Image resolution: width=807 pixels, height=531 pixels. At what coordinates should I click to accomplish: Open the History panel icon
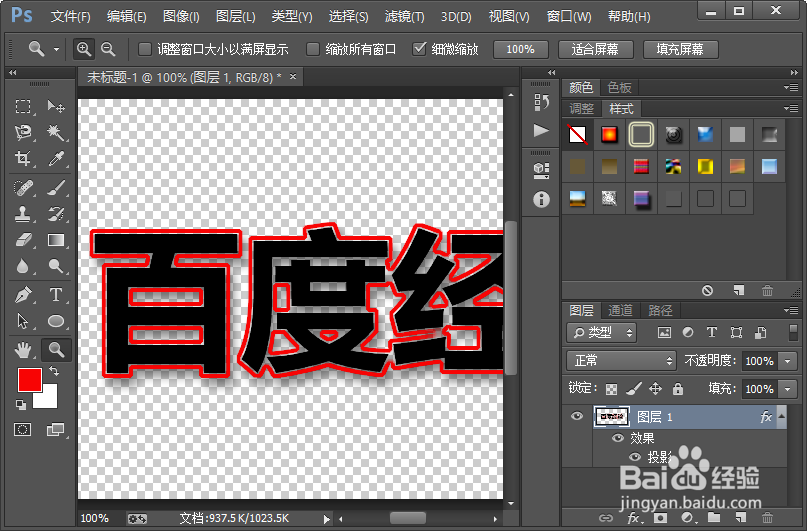tap(541, 102)
